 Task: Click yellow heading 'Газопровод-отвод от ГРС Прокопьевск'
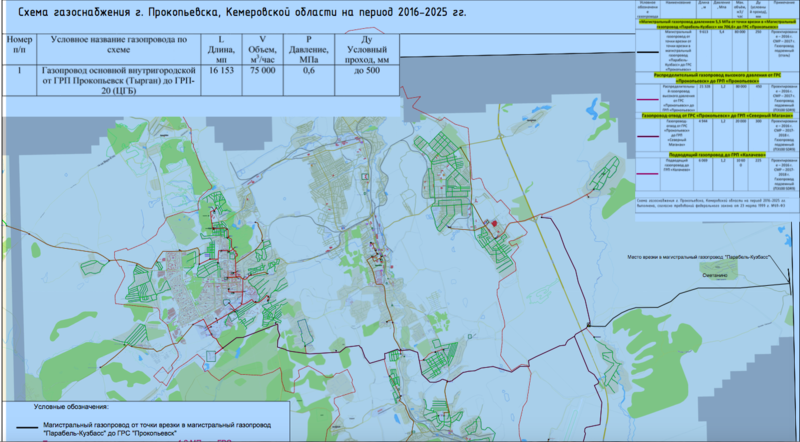click(x=714, y=116)
